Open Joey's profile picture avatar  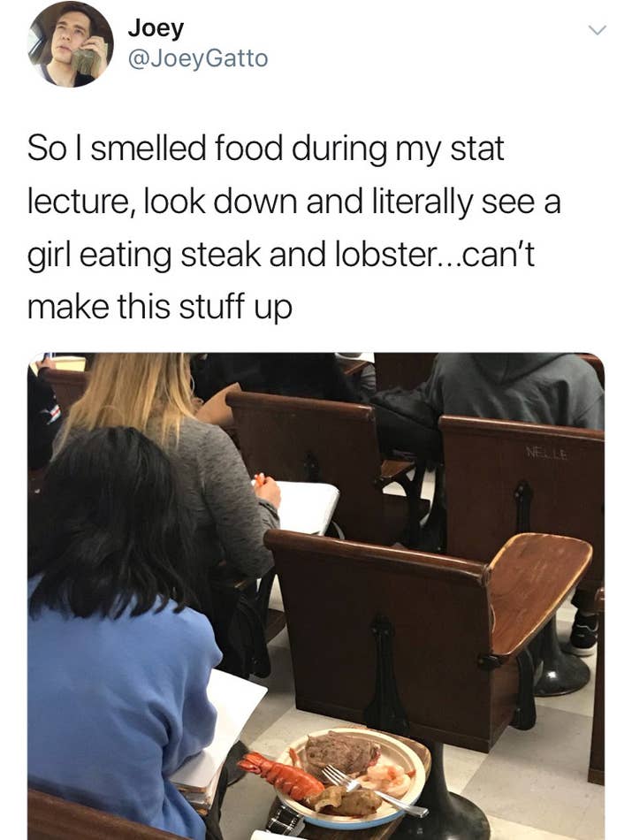pos(71,44)
